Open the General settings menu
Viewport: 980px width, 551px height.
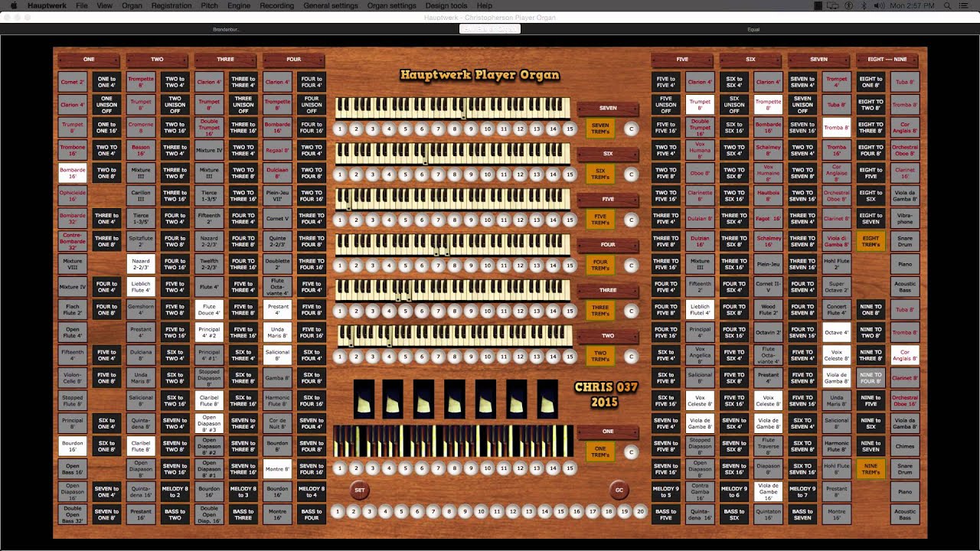pyautogui.click(x=331, y=5)
